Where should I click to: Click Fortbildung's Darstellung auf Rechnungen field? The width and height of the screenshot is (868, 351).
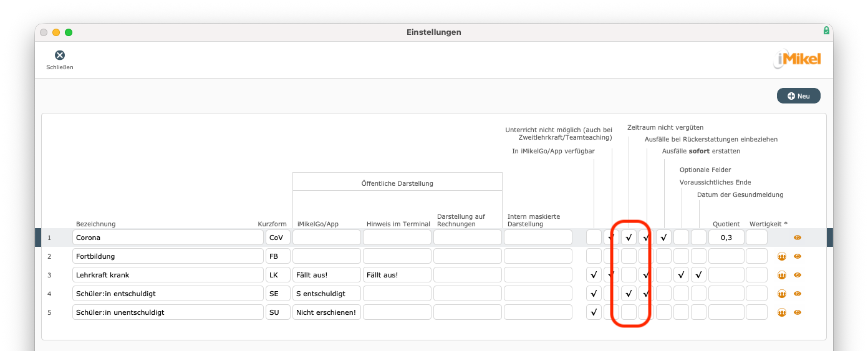(468, 256)
